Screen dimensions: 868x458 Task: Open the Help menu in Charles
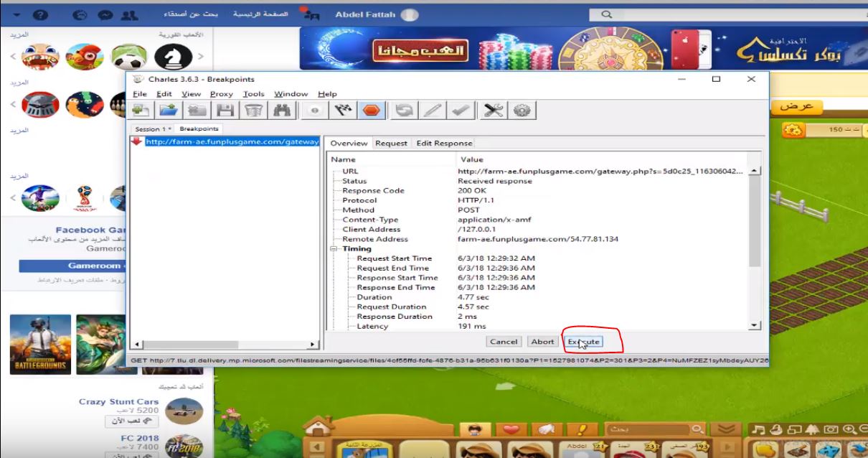[x=327, y=94]
